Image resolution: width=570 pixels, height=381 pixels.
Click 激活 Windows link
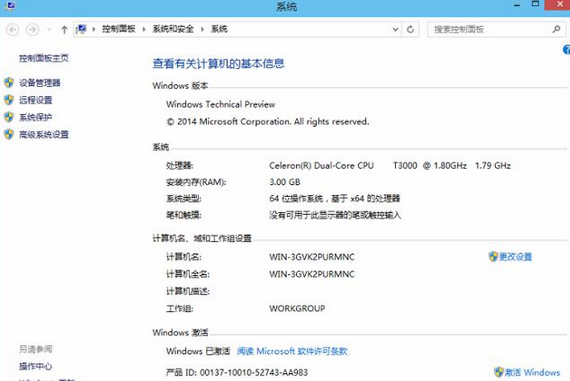532,372
